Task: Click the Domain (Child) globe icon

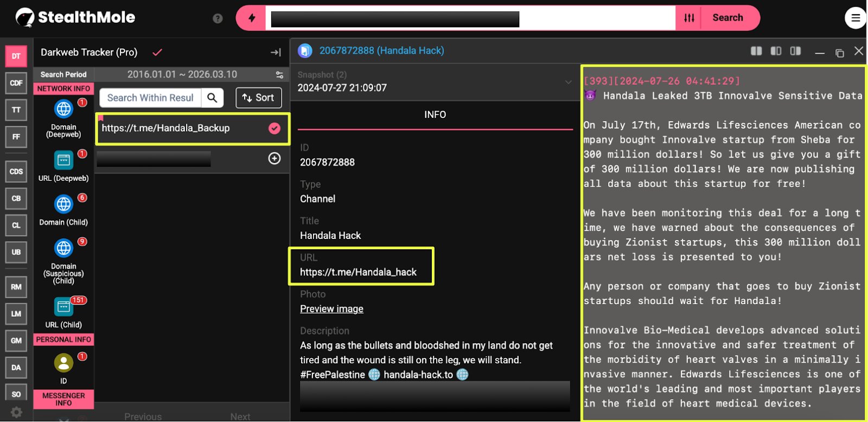Action: tap(63, 205)
